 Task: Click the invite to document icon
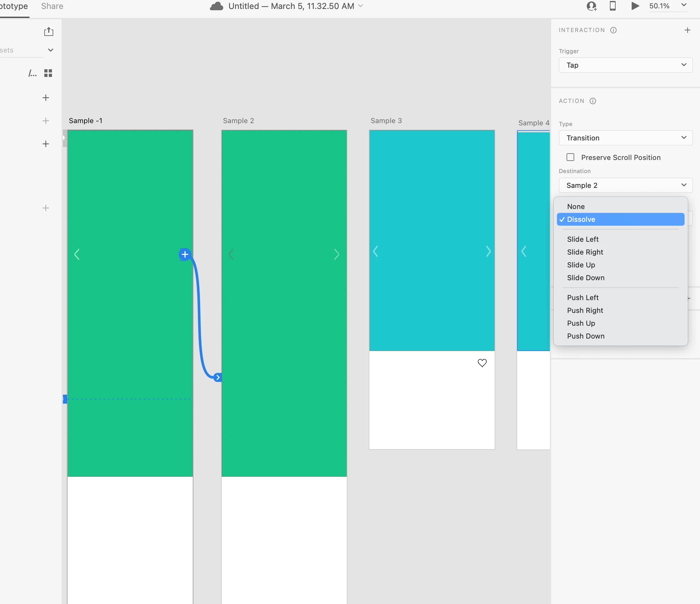coord(591,6)
